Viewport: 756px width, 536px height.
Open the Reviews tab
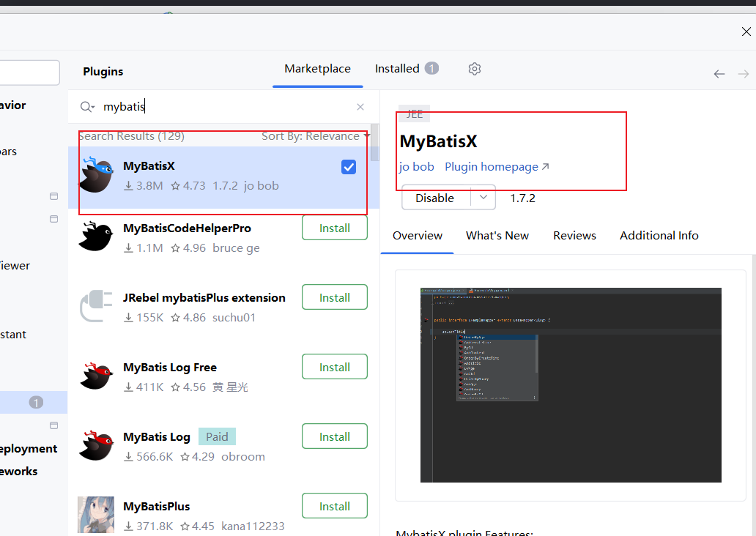point(574,236)
